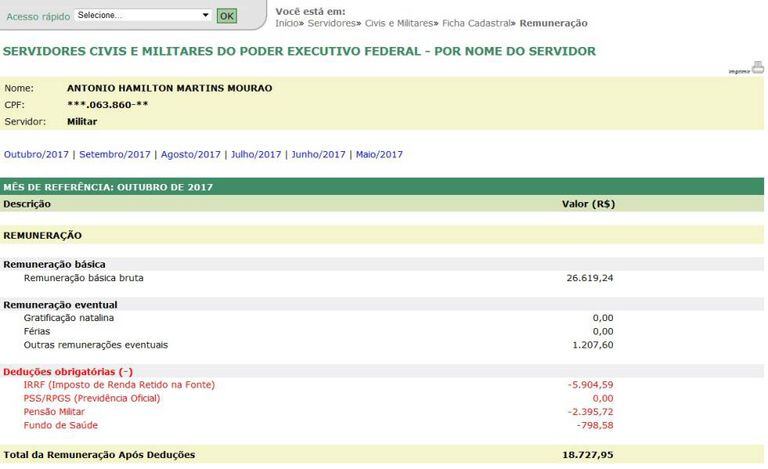The image size is (768, 469).
Task: Open the Acesso rápido 'Selecione...' dropdown
Action: tap(143, 16)
